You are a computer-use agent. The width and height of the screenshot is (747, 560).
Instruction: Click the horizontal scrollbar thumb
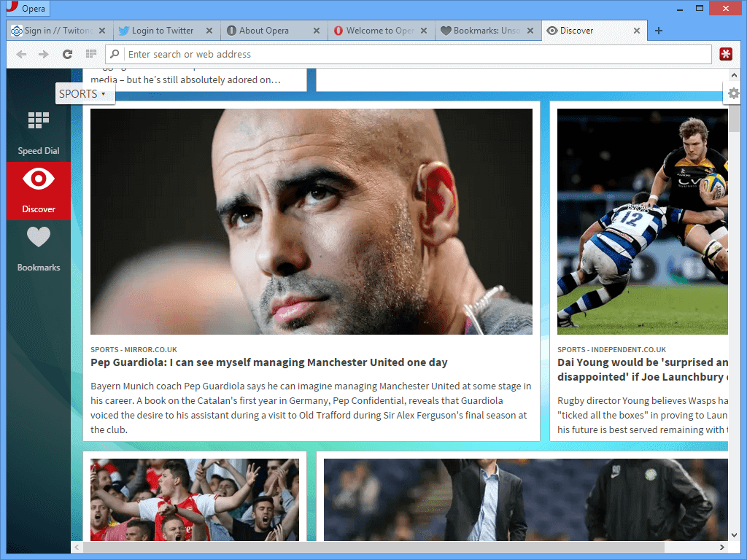[x=374, y=547]
